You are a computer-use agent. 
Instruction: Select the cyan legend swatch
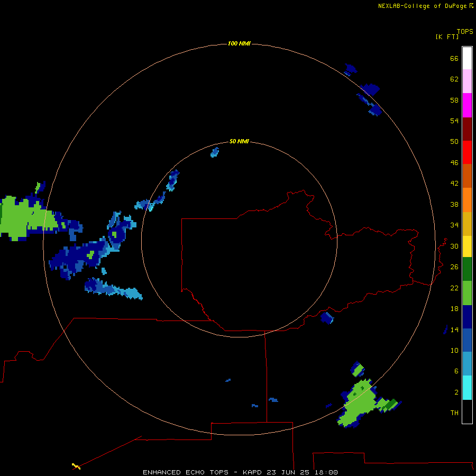pos(467,388)
